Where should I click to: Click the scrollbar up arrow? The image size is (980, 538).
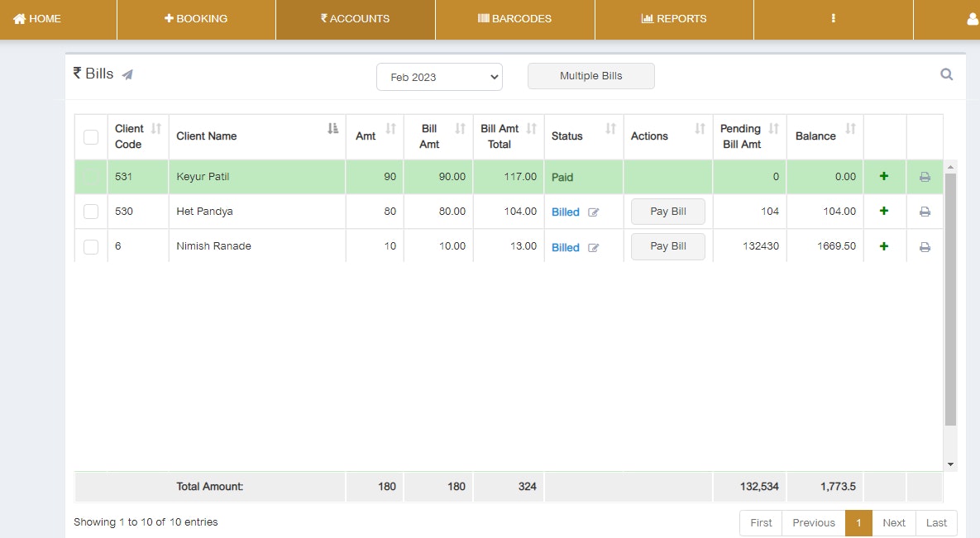click(950, 167)
